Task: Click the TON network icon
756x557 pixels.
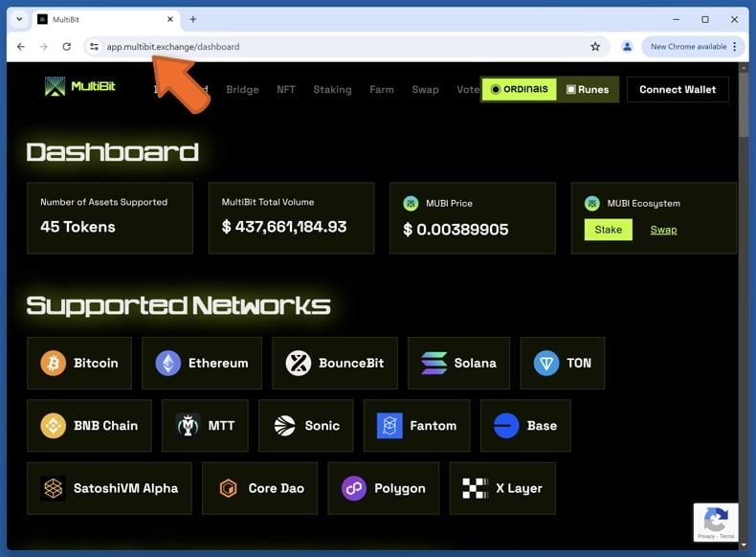Action: (546, 363)
